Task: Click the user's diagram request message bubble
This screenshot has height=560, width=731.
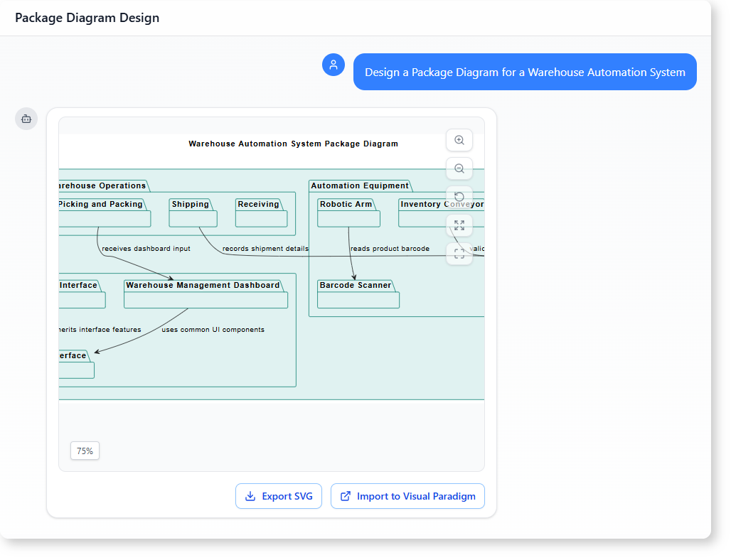Action: tap(525, 72)
